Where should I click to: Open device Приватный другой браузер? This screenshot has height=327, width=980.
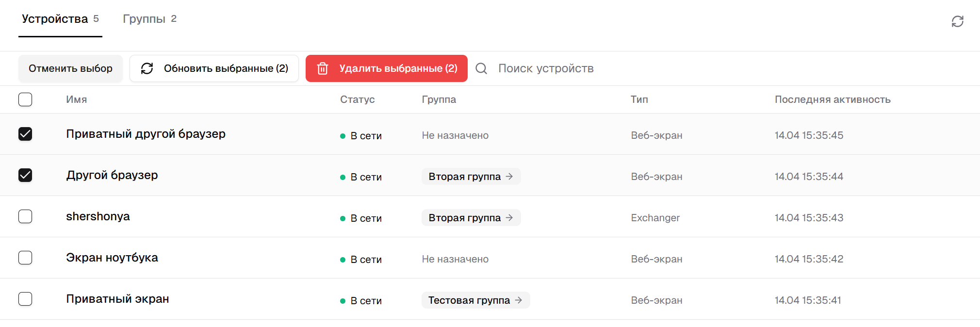(146, 134)
